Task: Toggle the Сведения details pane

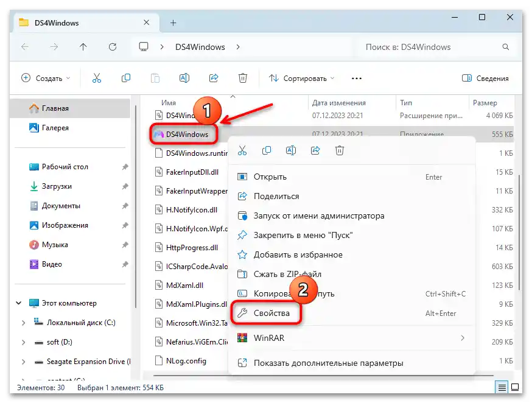Action: coord(485,79)
